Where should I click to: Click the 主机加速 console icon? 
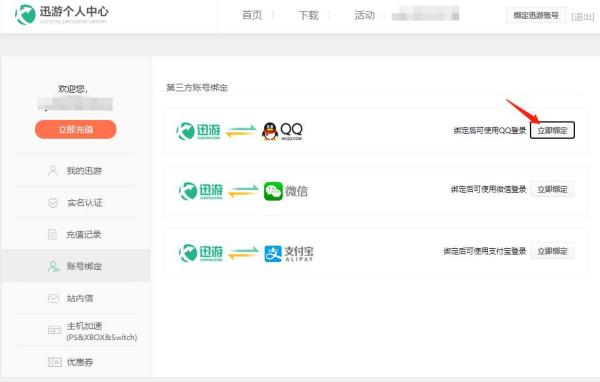54,330
